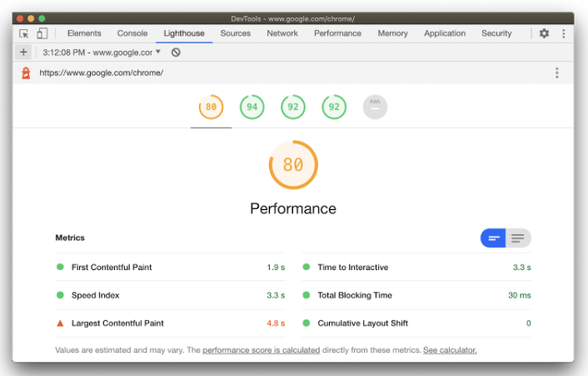The image size is (588, 376).
Task: Toggle the device toolbar icon
Action: pos(42,33)
